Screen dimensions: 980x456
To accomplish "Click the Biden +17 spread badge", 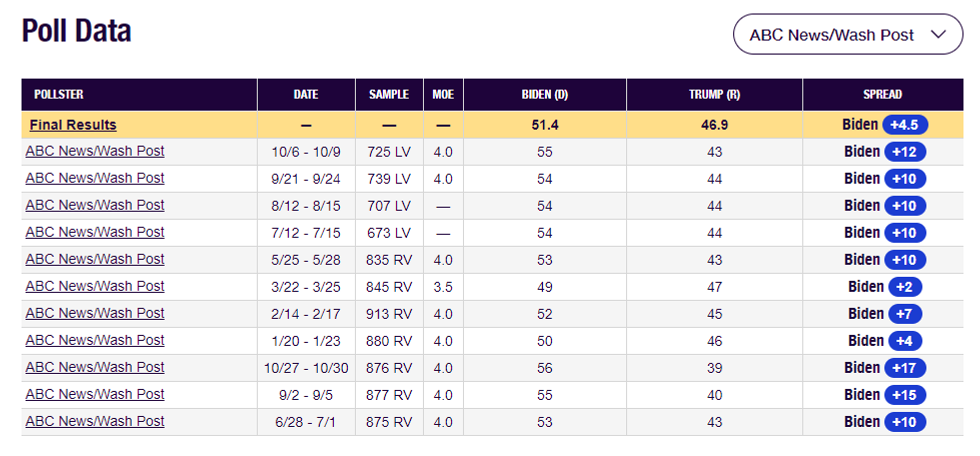I will [906, 367].
